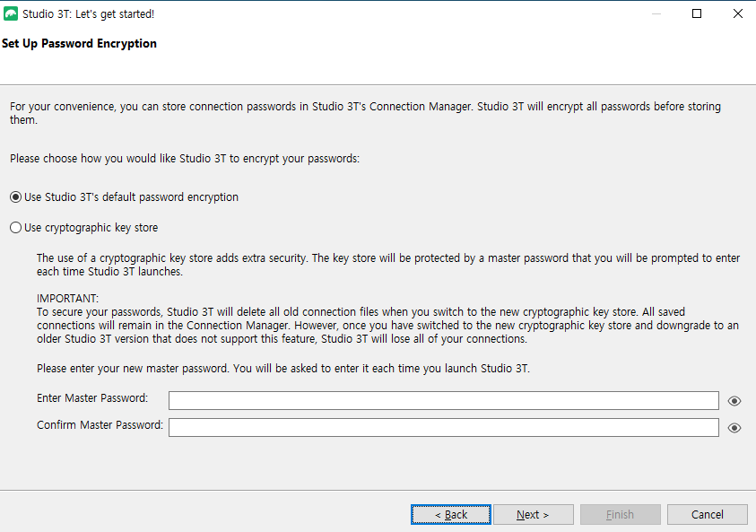The width and height of the screenshot is (756, 532).
Task: Click the greyed-out Finish button
Action: click(620, 514)
